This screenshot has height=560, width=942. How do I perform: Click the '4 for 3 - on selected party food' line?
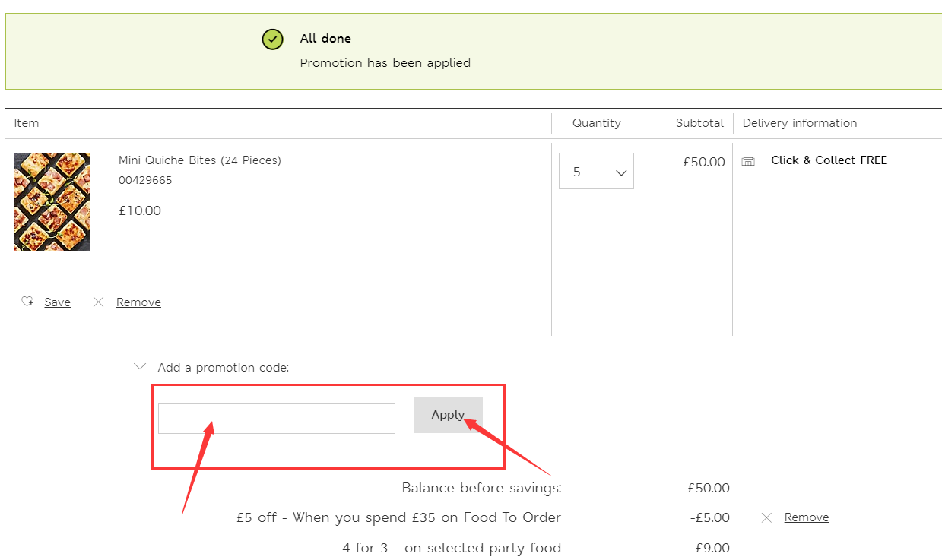tap(451, 548)
